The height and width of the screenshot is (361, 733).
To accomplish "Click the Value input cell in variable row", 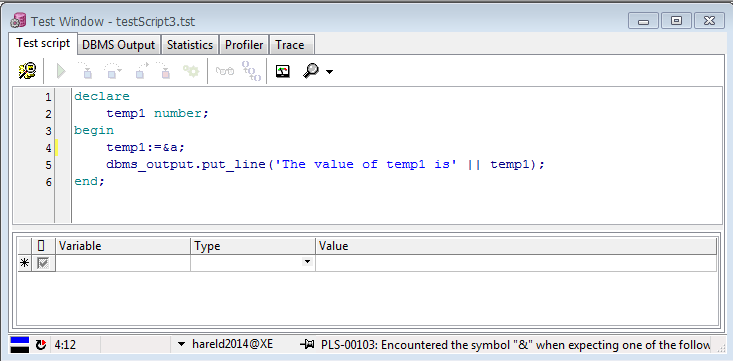I will (516, 263).
